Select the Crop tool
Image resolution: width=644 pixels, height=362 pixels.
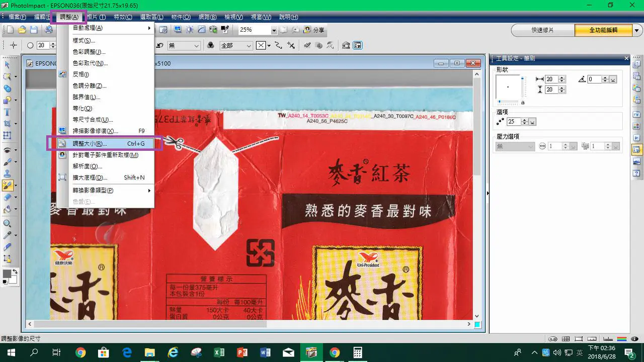[7, 123]
